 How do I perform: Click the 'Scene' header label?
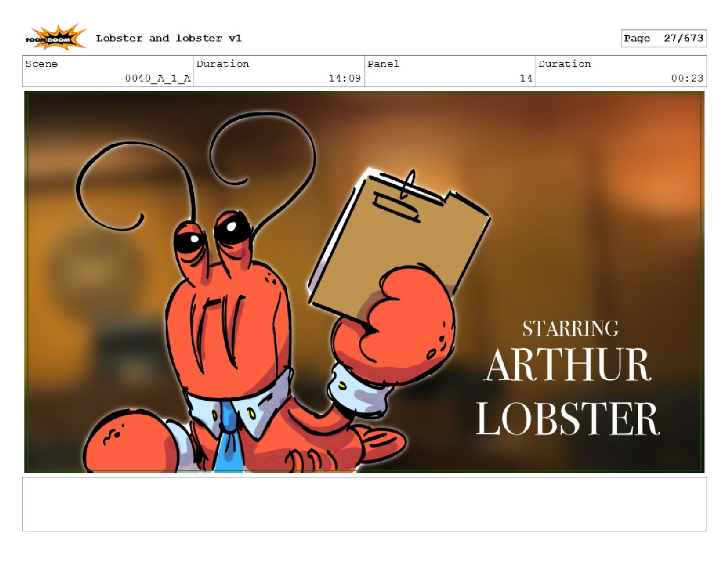click(41, 64)
